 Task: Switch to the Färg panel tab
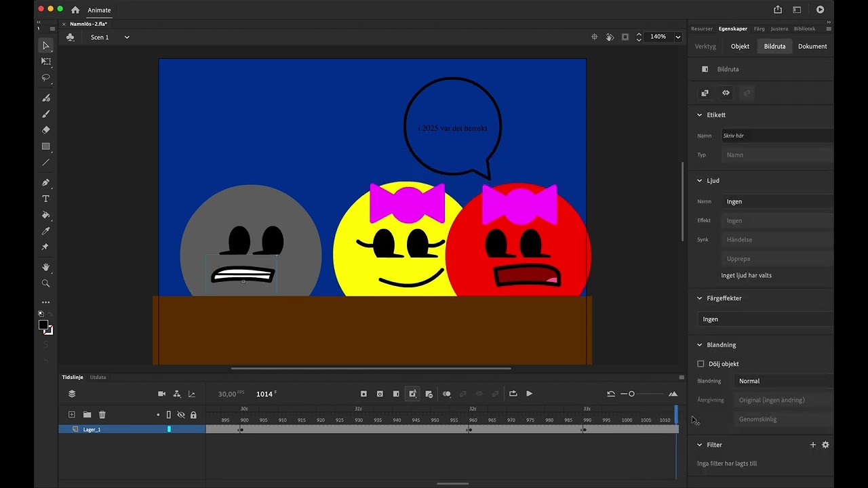tap(759, 28)
